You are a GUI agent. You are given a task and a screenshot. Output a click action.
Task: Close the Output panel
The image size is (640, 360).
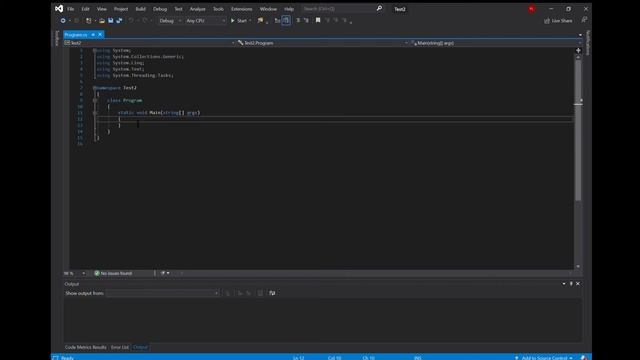tap(578, 284)
